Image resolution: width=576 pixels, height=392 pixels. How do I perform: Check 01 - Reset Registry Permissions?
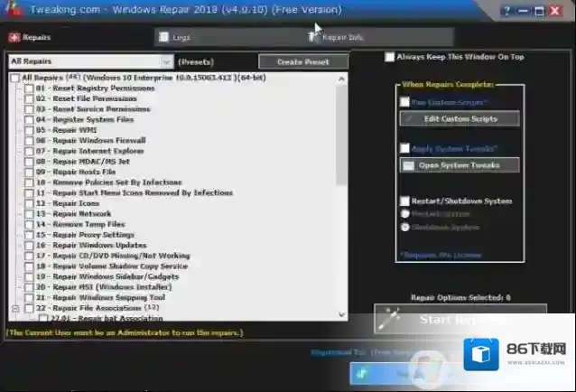[30, 89]
